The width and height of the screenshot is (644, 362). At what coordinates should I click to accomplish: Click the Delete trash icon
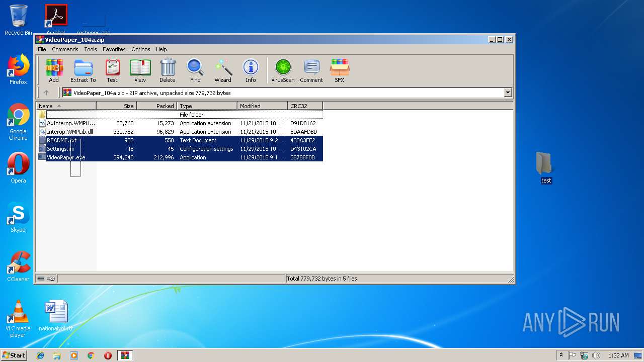click(x=168, y=70)
